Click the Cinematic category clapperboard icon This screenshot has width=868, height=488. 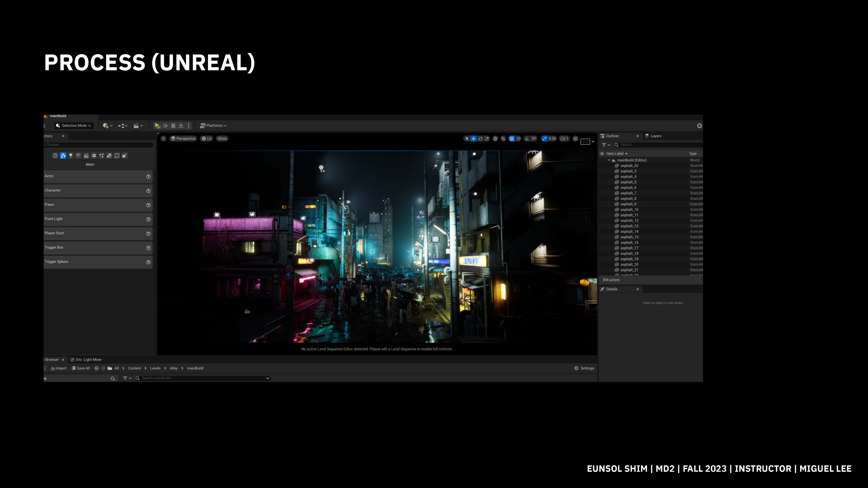pos(86,156)
